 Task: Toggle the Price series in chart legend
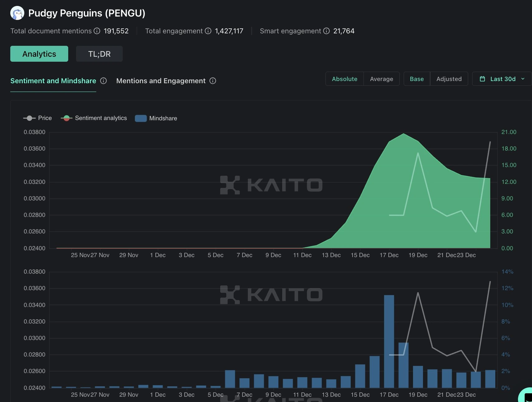tap(37, 118)
